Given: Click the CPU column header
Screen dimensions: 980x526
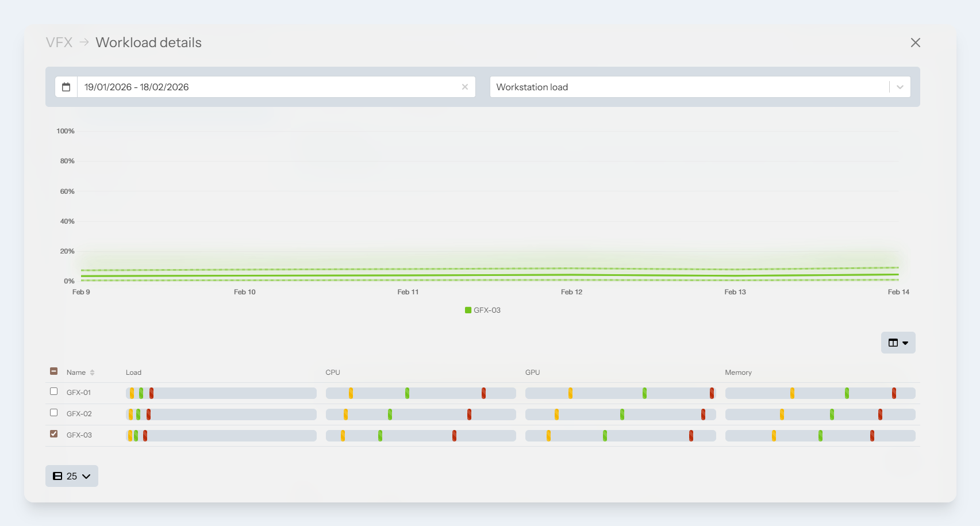Looking at the screenshot, I should pyautogui.click(x=333, y=373).
